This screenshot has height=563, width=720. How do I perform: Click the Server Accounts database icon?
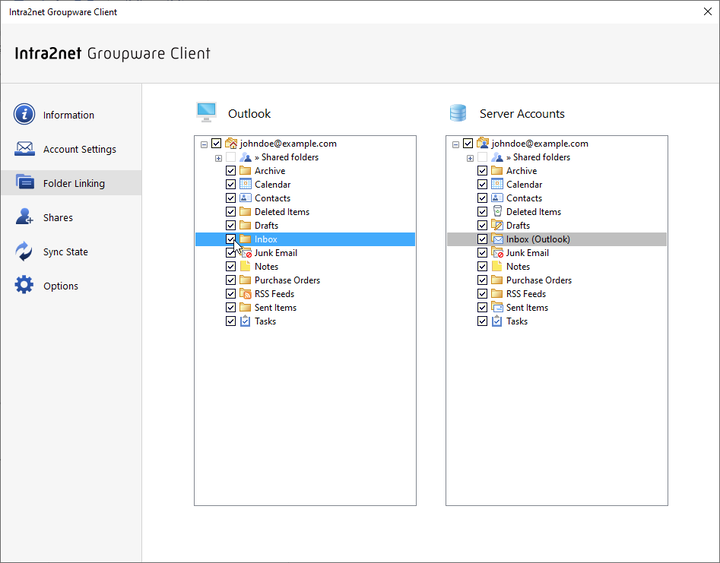[x=458, y=113]
